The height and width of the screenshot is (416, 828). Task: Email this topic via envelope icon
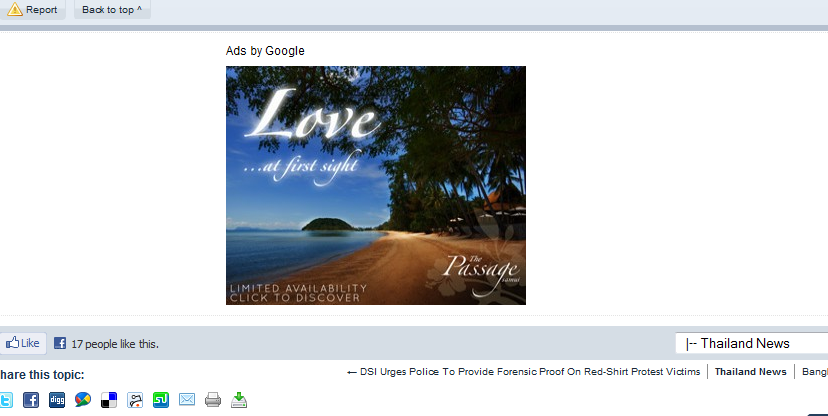(187, 400)
